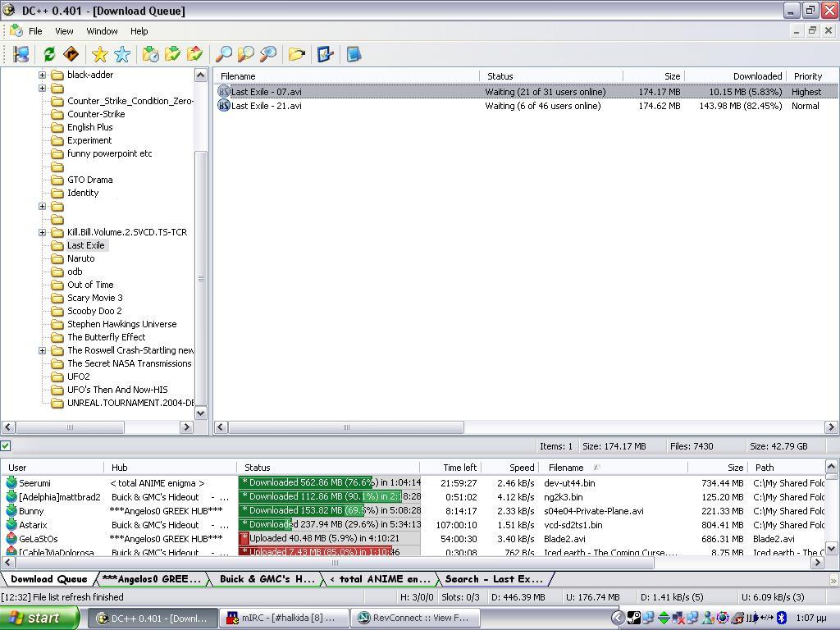Screen dimensions: 840x630
Task: Switch to mIRC in the taskbar
Action: (283, 619)
